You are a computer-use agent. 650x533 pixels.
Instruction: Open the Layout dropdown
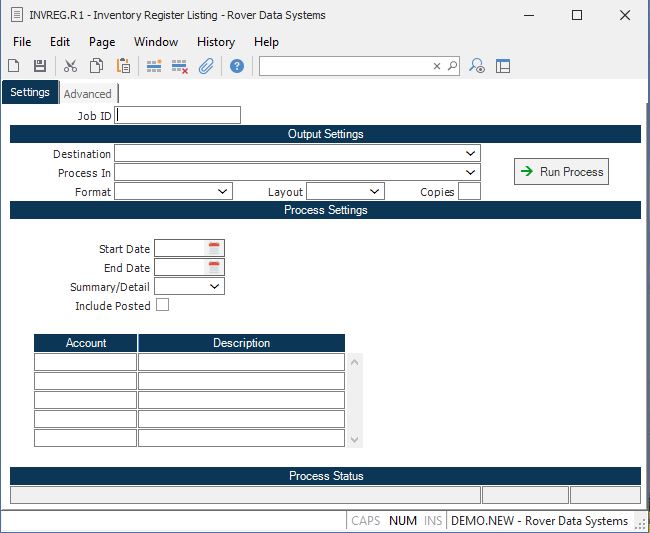point(374,191)
